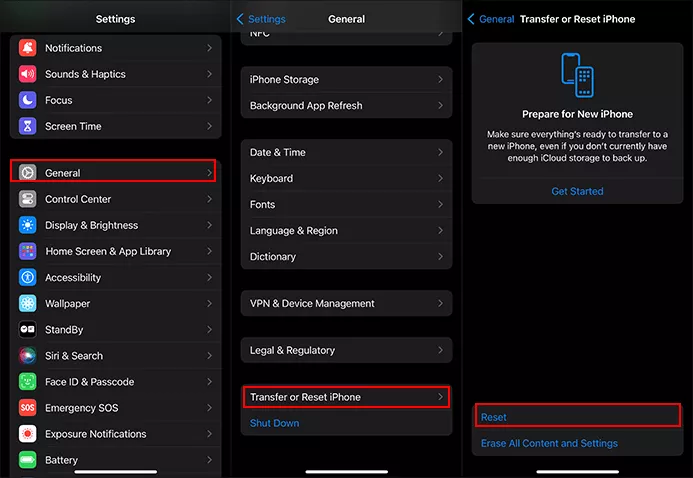Tap the General gear icon
This screenshot has width=693, height=478.
pos(27,173)
